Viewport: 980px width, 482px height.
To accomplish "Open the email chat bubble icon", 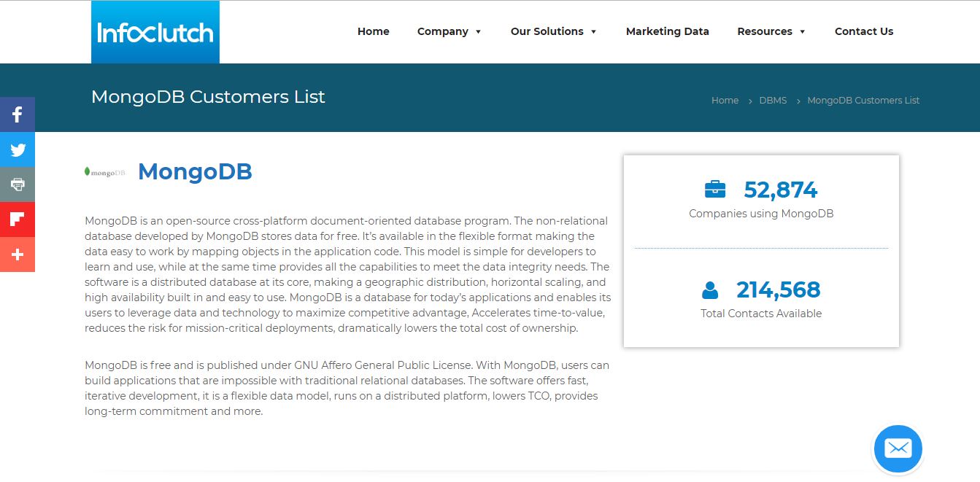I will [898, 449].
